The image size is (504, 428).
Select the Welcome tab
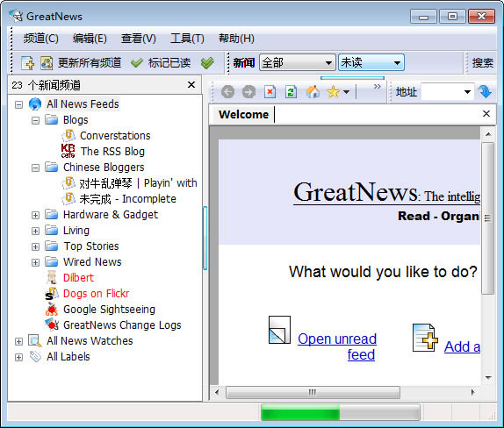(243, 115)
